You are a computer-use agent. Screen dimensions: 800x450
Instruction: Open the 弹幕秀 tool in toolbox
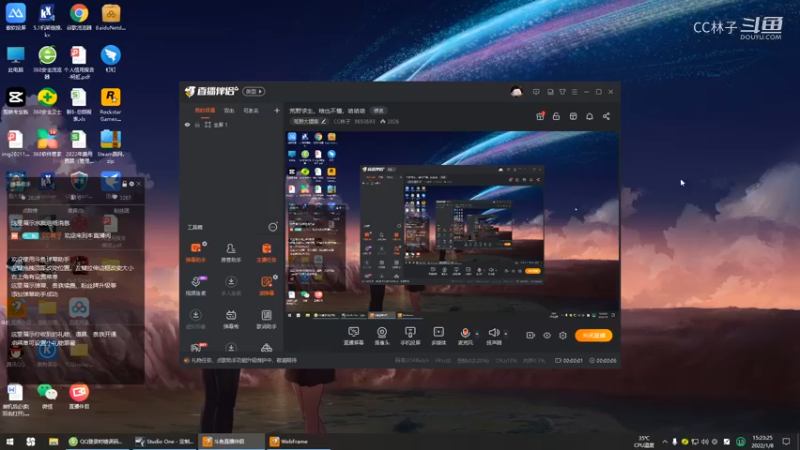(231, 319)
